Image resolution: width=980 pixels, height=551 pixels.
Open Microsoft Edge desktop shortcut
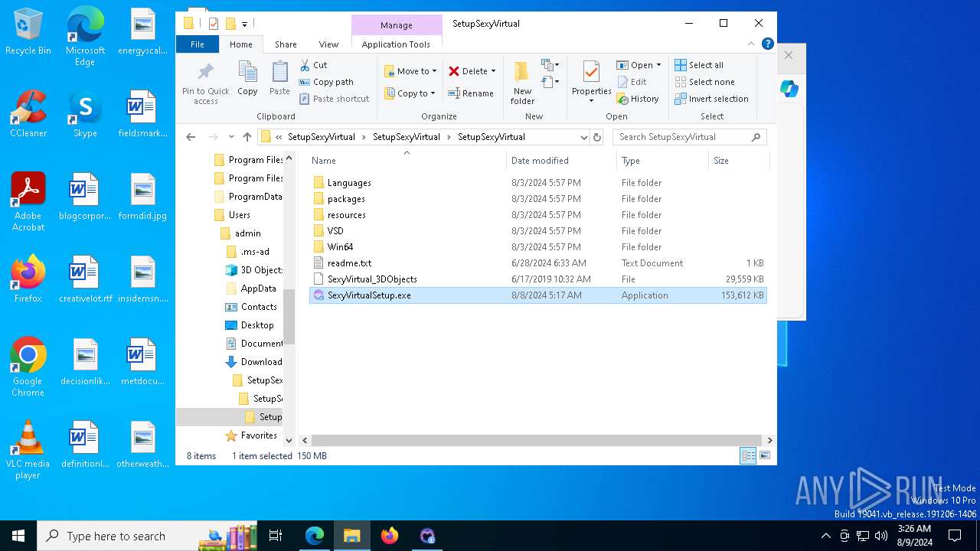(85, 36)
